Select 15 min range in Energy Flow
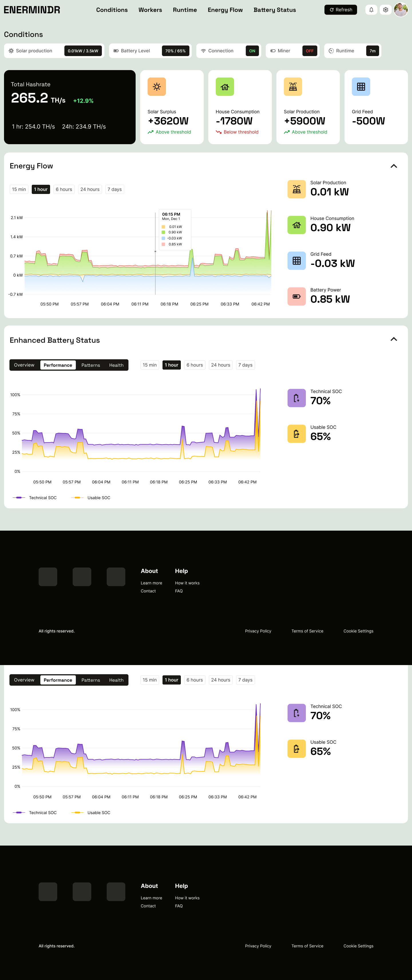Screen dimensions: 412x980 (19, 189)
